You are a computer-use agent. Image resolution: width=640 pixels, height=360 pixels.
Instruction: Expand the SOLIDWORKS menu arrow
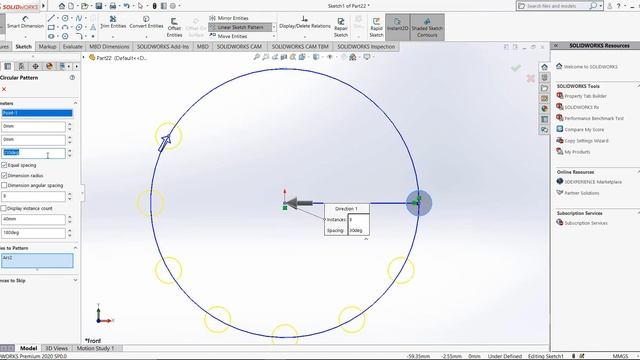coord(44,6)
